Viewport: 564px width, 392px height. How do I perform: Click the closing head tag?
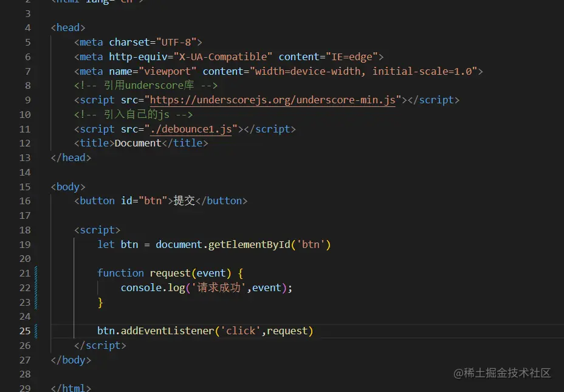point(71,158)
